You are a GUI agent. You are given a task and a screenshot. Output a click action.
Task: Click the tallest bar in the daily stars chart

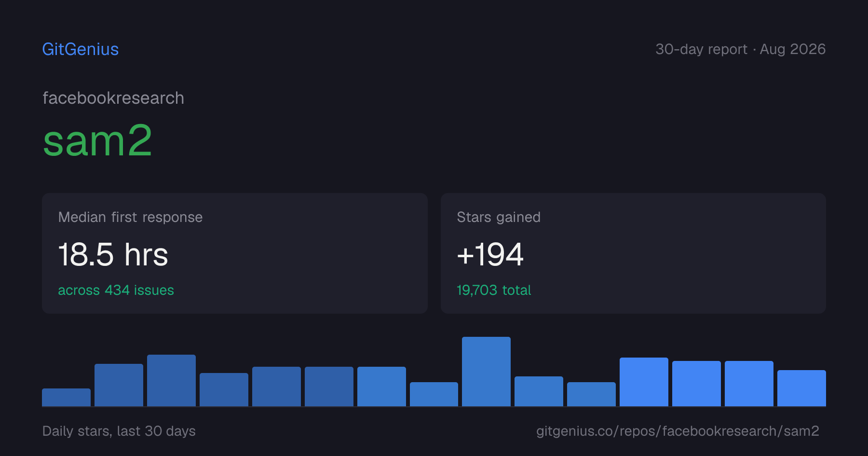click(486, 372)
